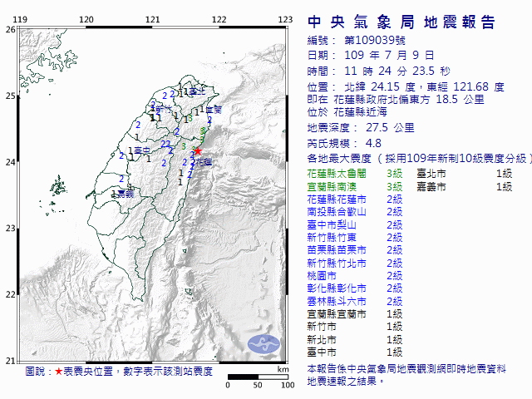Click the date 109 年 7 月 9 日
This screenshot has height=399, width=532.
389,55
